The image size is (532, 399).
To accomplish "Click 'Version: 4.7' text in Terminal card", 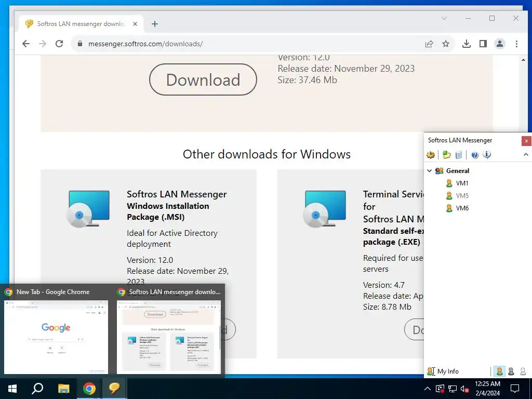I will pyautogui.click(x=384, y=285).
